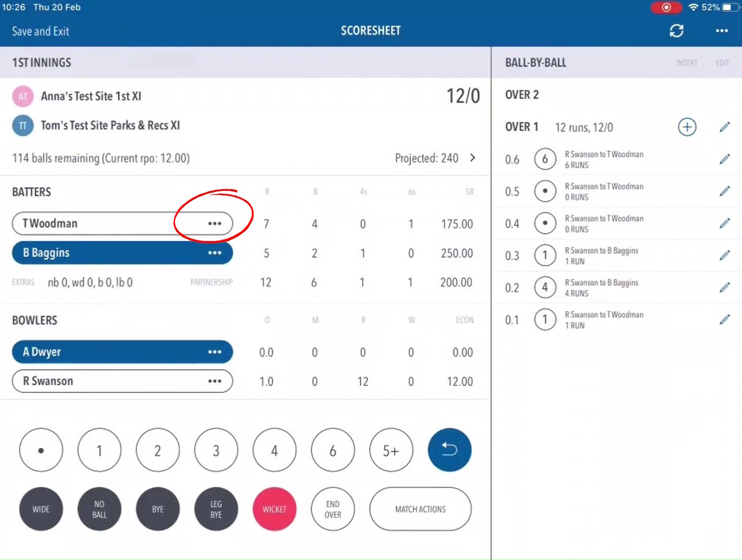Tap End Over
Viewport: 742px width, 560px height.
point(333,509)
